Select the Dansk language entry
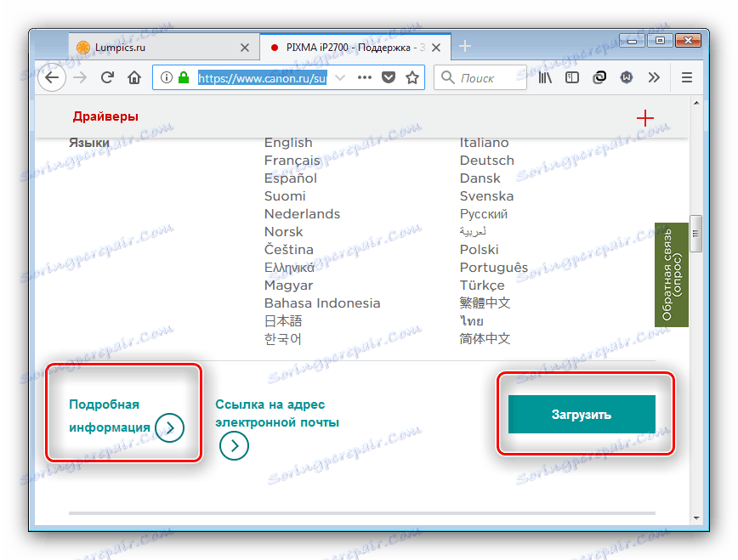Image resolution: width=738 pixels, height=560 pixels. pos(480,178)
